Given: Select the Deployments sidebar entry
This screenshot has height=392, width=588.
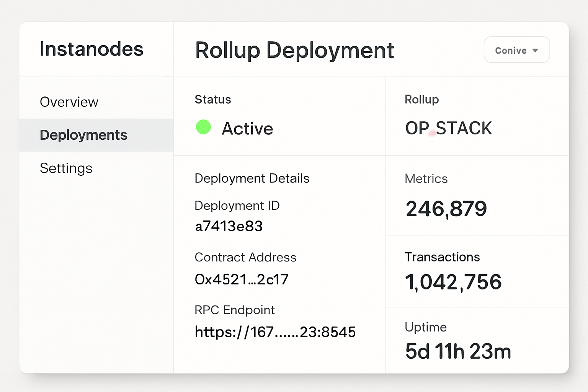Looking at the screenshot, I should pos(83,135).
